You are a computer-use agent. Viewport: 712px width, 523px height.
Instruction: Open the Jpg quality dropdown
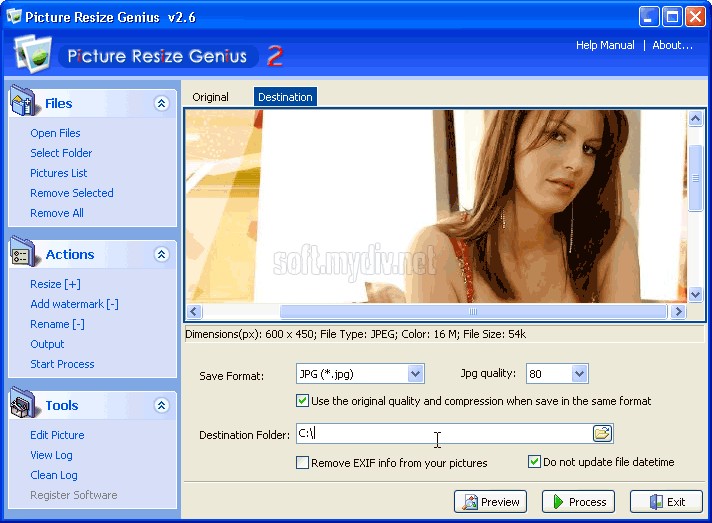click(579, 374)
